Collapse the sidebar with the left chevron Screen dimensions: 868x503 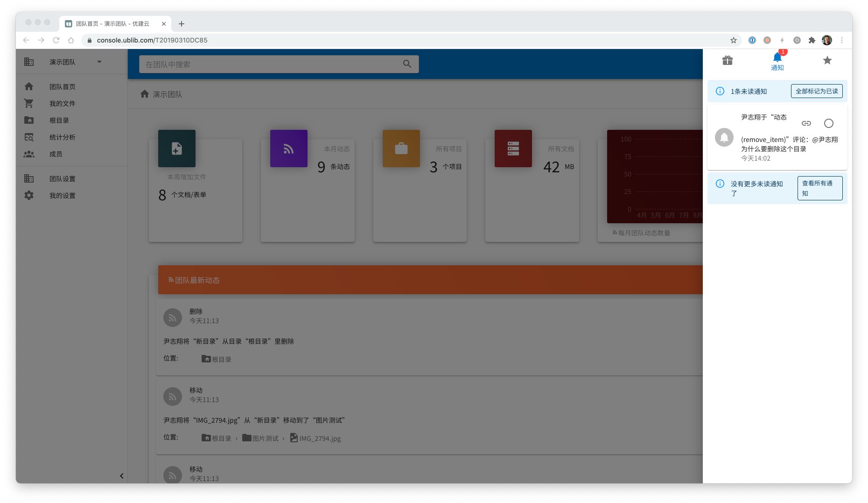tap(121, 476)
